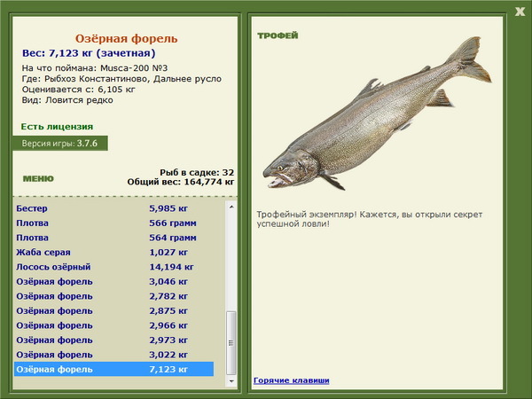Screen dimensions: 532x399
Task: Select Озёрная форель 2,966 кг row
Action: tap(114, 325)
